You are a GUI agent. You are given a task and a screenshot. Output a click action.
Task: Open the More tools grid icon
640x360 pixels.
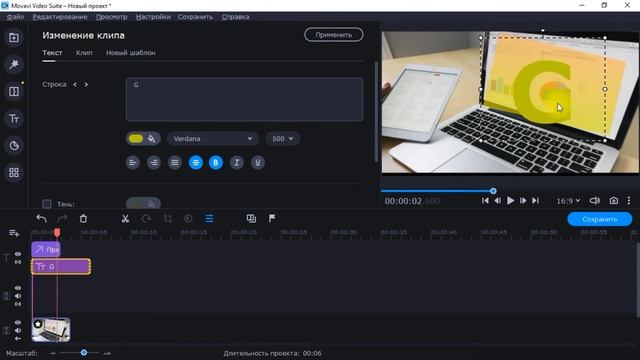click(14, 173)
